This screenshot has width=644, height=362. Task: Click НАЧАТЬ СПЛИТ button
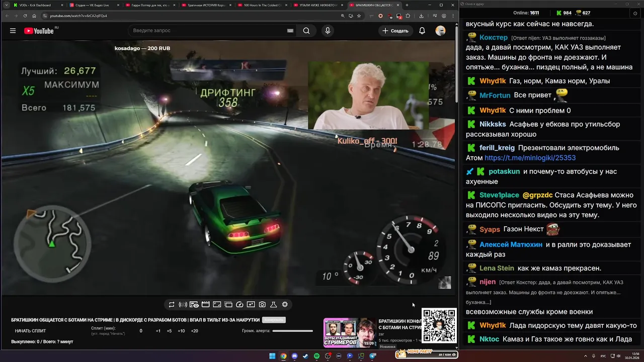click(x=30, y=331)
